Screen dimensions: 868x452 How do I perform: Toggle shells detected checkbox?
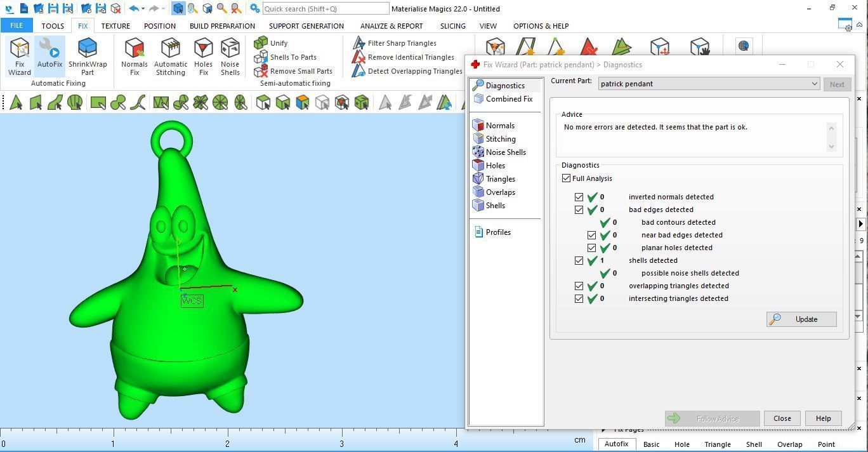579,260
